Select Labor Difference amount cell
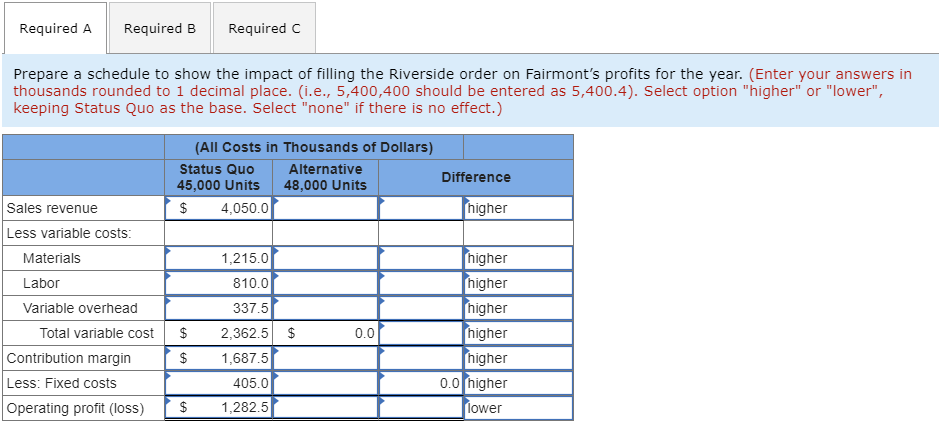This screenshot has width=948, height=422. 421,283
